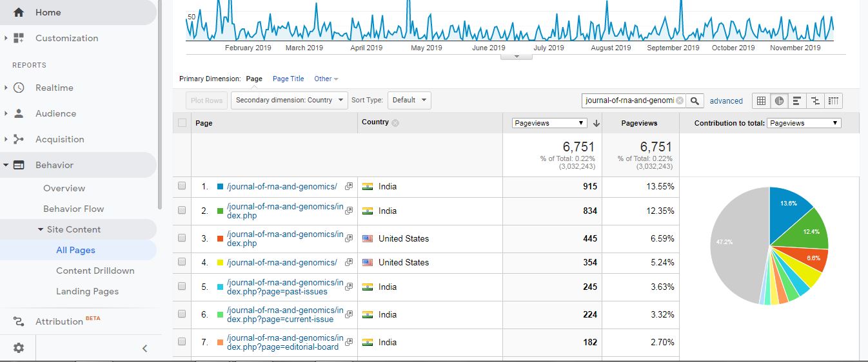Open the Secondary dimension: Country dropdown
Screen dimensions: 868x362
click(x=290, y=100)
